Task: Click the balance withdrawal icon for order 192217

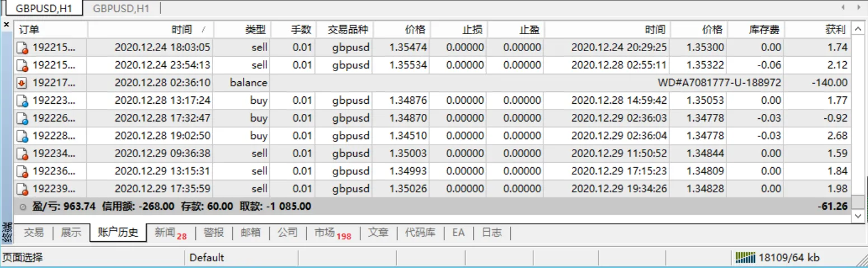Action: pyautogui.click(x=23, y=83)
